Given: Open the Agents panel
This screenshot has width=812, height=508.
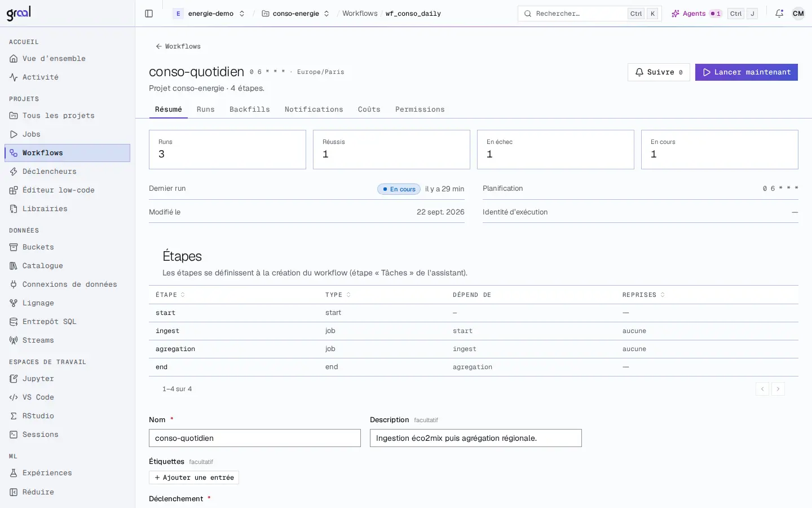Looking at the screenshot, I should pyautogui.click(x=696, y=14).
